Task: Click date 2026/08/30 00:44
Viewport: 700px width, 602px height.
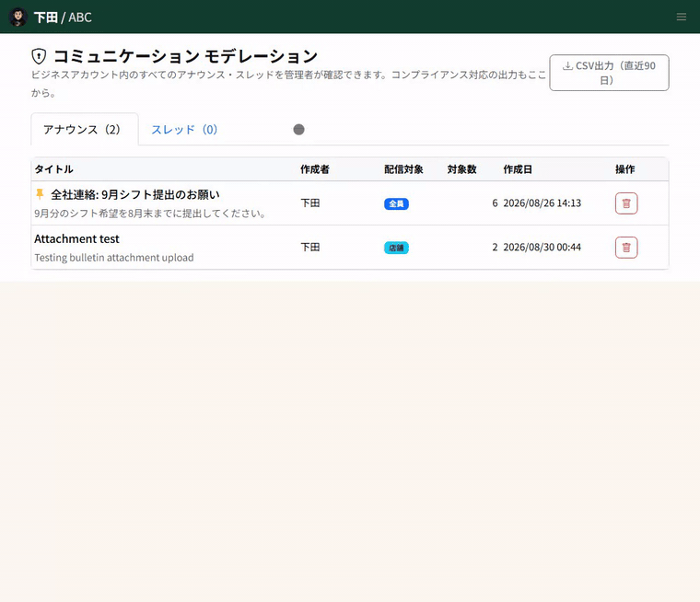Action: (542, 248)
